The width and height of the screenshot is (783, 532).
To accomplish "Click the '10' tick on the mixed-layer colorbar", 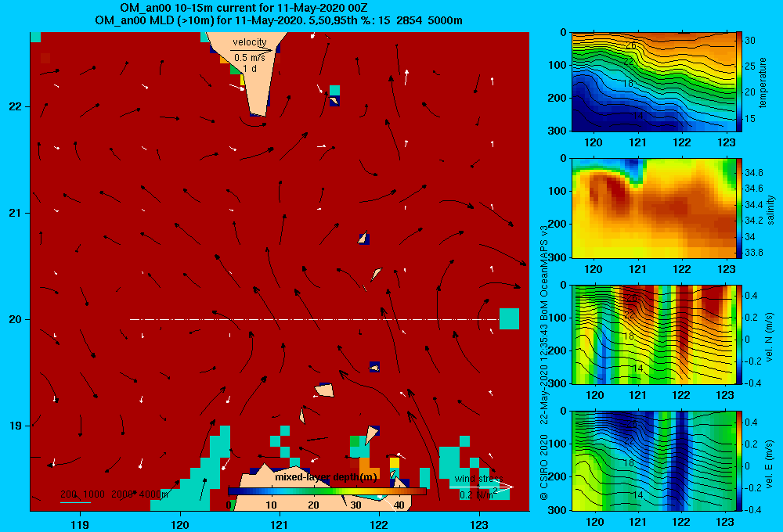I will coord(271,505).
